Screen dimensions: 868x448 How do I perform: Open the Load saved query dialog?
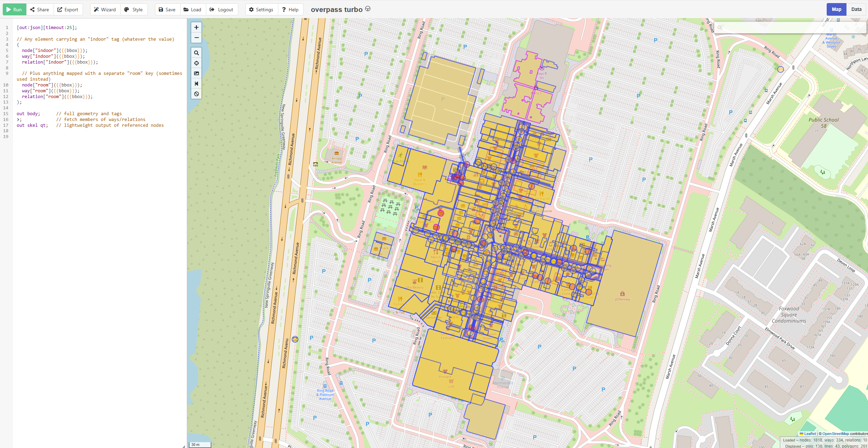193,10
